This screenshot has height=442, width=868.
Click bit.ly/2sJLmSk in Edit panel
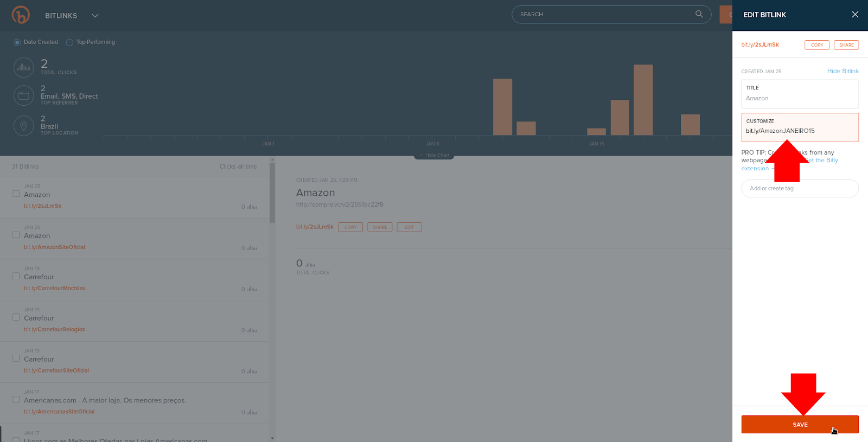tap(760, 45)
